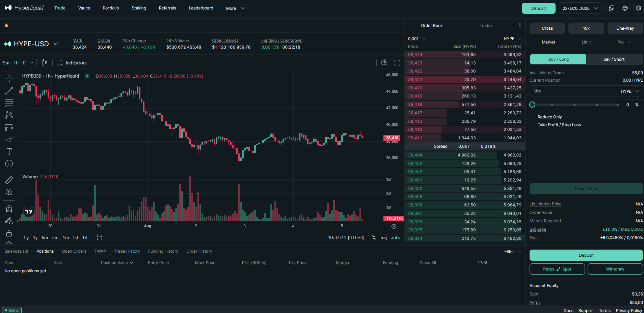The image size is (644, 313).
Task: Open the Docs footer link
Action: tap(568, 310)
